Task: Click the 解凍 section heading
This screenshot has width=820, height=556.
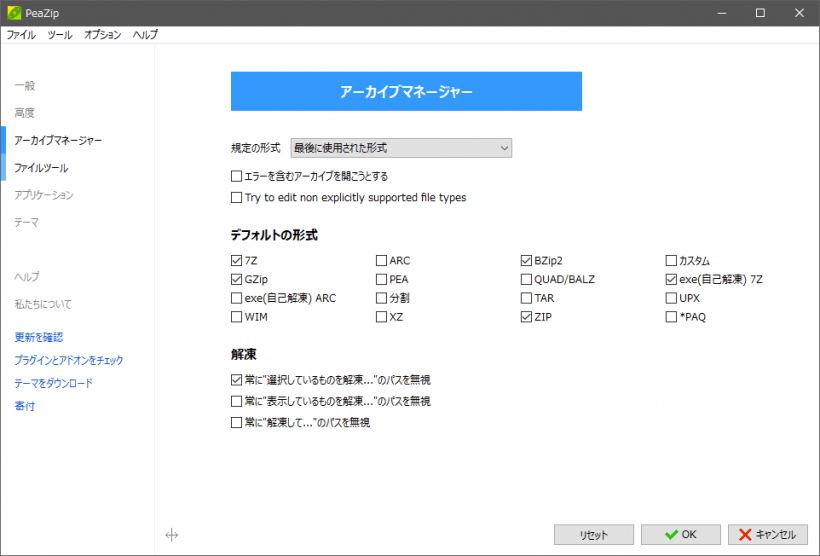Action: (x=244, y=355)
